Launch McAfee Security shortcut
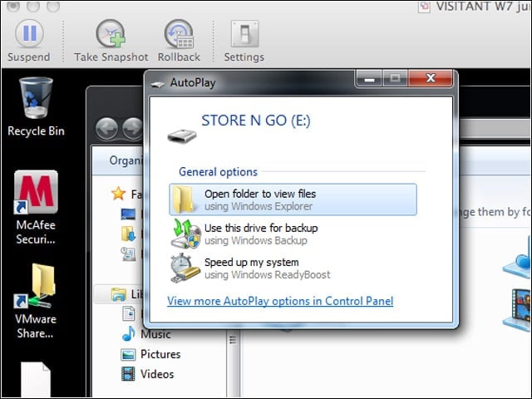 [x=36, y=207]
